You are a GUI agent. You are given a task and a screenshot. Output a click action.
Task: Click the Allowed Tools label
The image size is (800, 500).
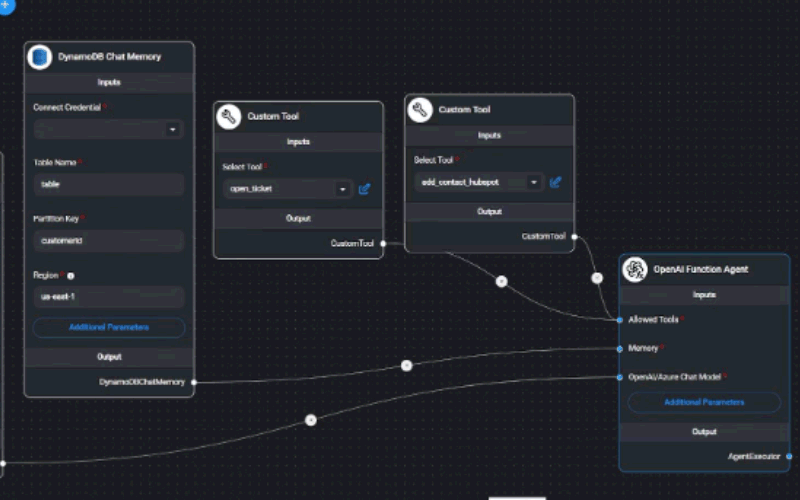[653, 320]
